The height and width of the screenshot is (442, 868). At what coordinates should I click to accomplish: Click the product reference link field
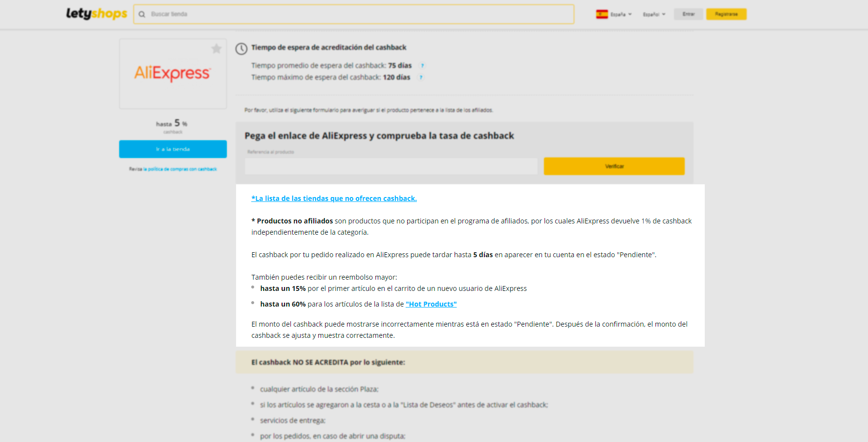pos(391,166)
